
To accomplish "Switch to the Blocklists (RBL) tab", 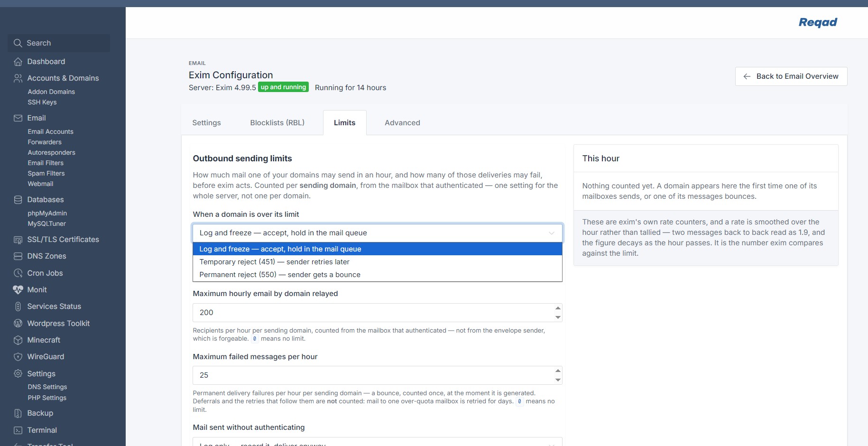I will point(277,123).
